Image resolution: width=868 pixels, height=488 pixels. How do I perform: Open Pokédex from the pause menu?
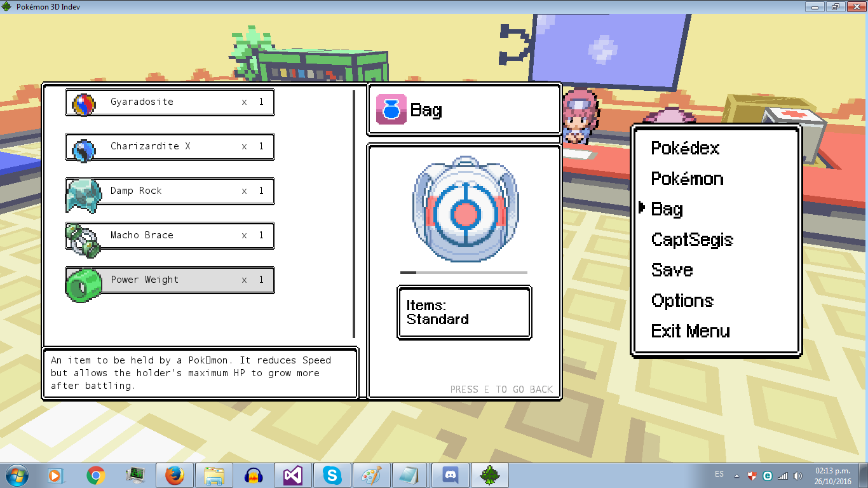pos(685,148)
